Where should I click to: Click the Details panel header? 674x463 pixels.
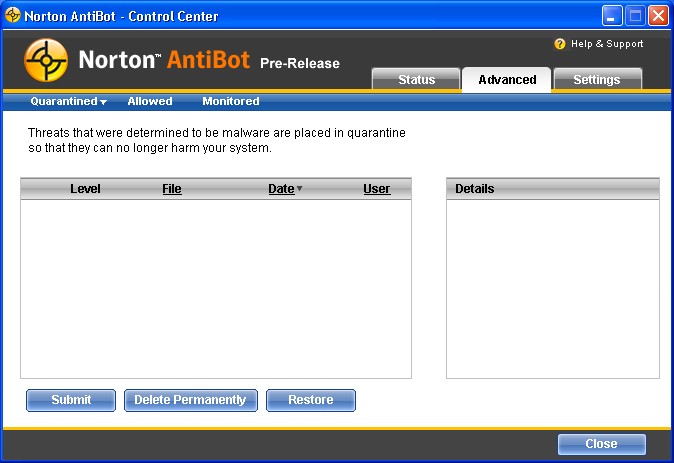[x=553, y=189]
